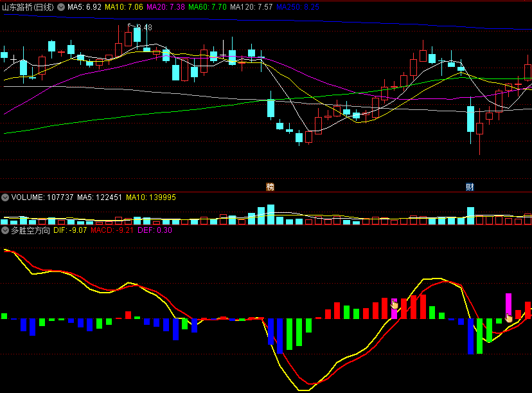Click the volume MA10: 139995 label
532x393 pixels.
pos(151,197)
